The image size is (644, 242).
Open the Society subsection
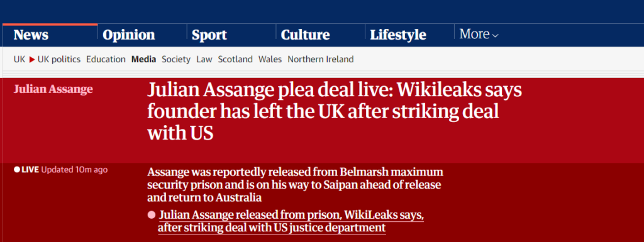click(x=176, y=60)
